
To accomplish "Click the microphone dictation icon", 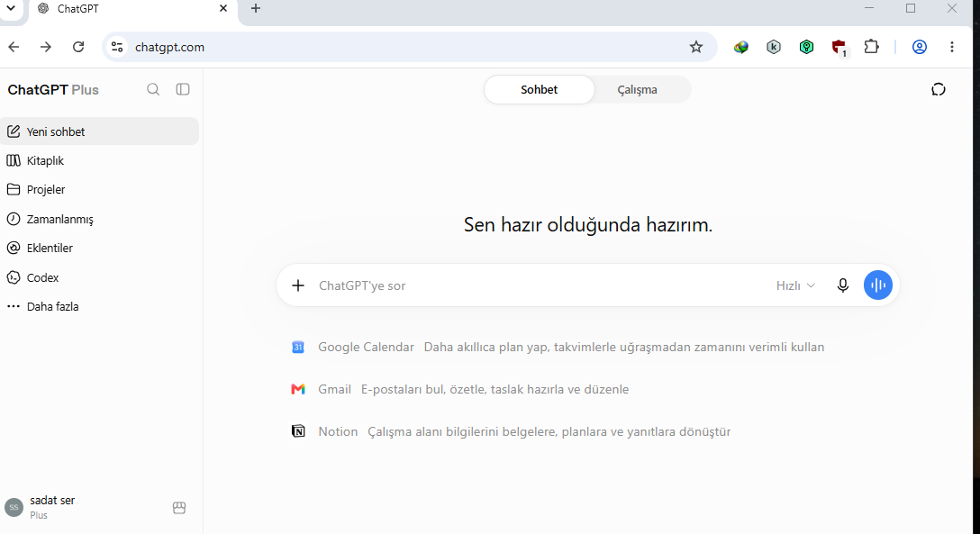I will tap(842, 285).
